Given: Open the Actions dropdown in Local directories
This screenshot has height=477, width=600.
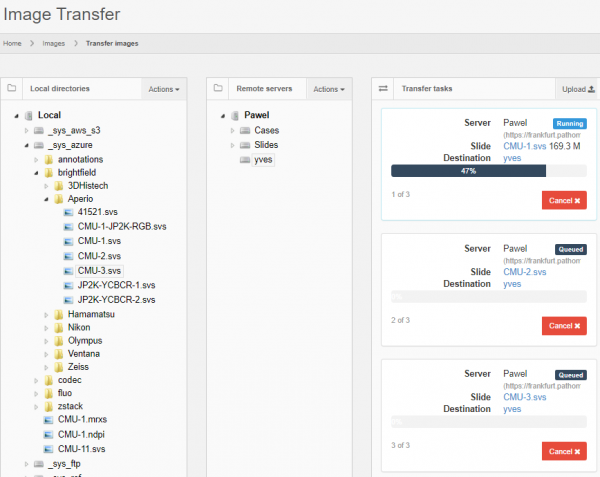Looking at the screenshot, I should [x=164, y=89].
